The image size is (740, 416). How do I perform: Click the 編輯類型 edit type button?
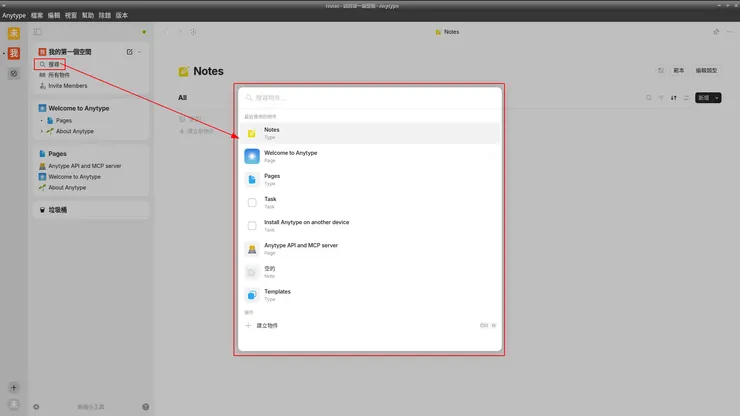click(x=706, y=70)
